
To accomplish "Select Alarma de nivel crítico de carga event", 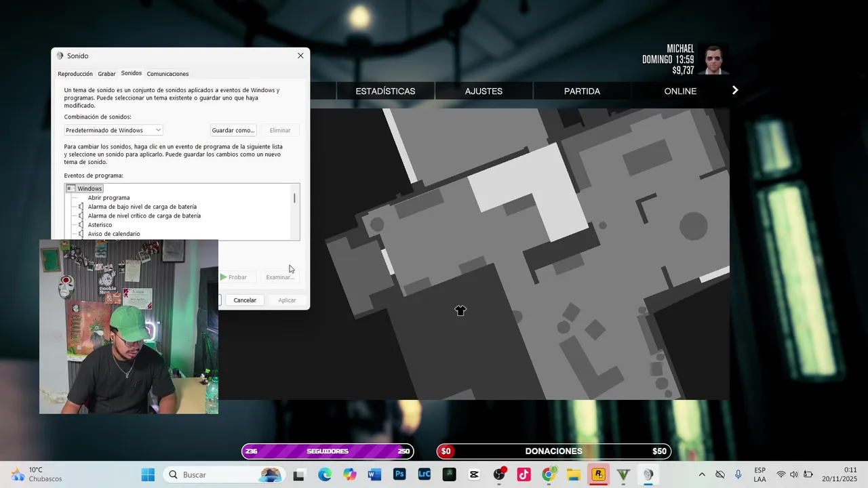I will 144,216.
